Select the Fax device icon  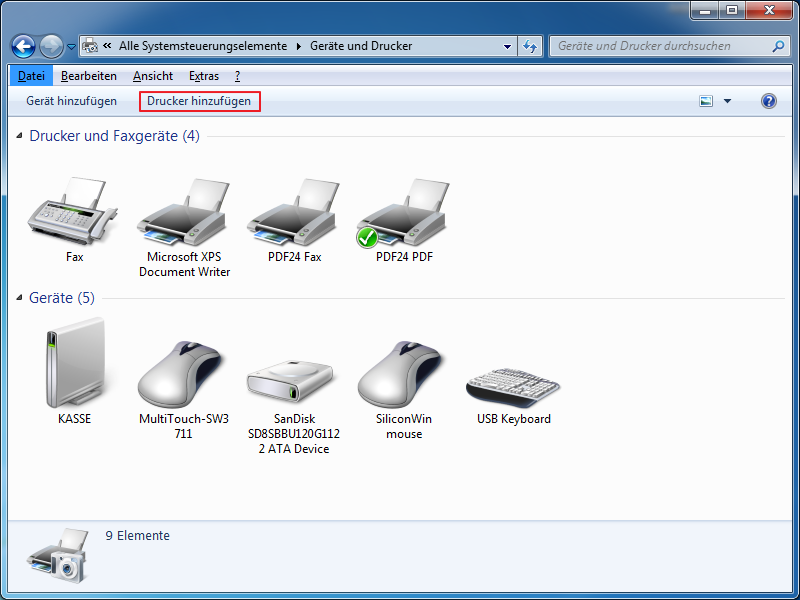(x=74, y=215)
